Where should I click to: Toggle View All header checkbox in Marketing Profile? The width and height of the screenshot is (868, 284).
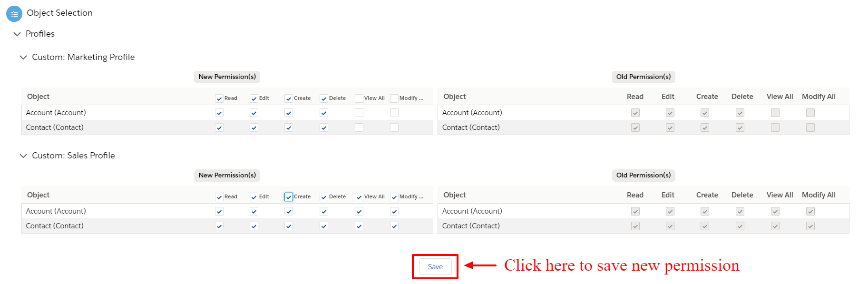pos(359,98)
